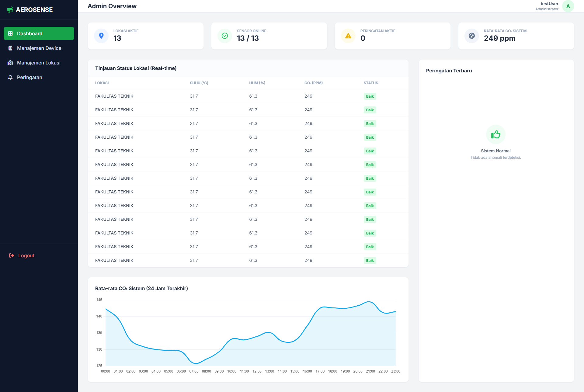Click the Rata-rata CO₂ gauge icon
The width and height of the screenshot is (584, 392).
click(472, 36)
